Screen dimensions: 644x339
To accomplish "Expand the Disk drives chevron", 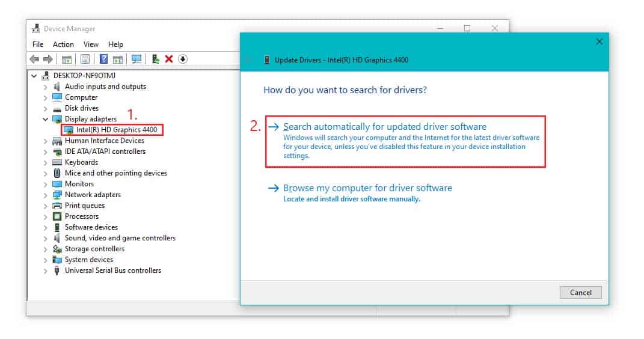I will (46, 109).
